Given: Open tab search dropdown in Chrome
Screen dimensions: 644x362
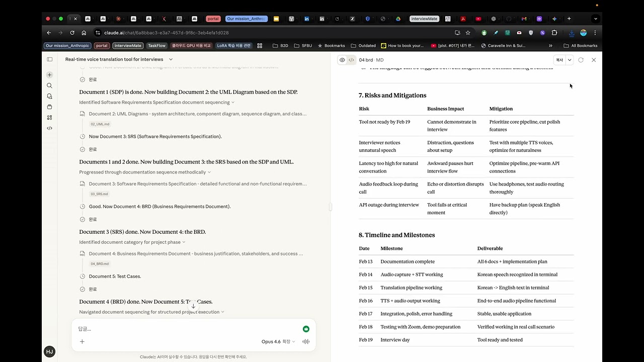Looking at the screenshot, I should pyautogui.click(x=596, y=19).
